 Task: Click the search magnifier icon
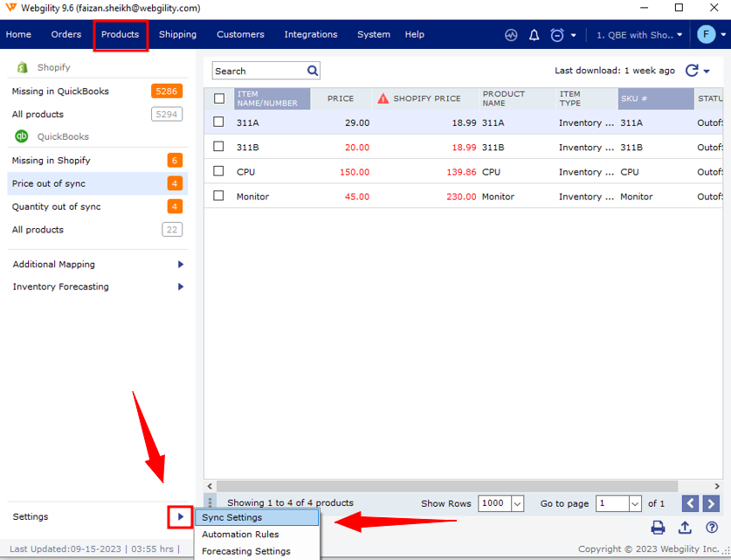313,71
